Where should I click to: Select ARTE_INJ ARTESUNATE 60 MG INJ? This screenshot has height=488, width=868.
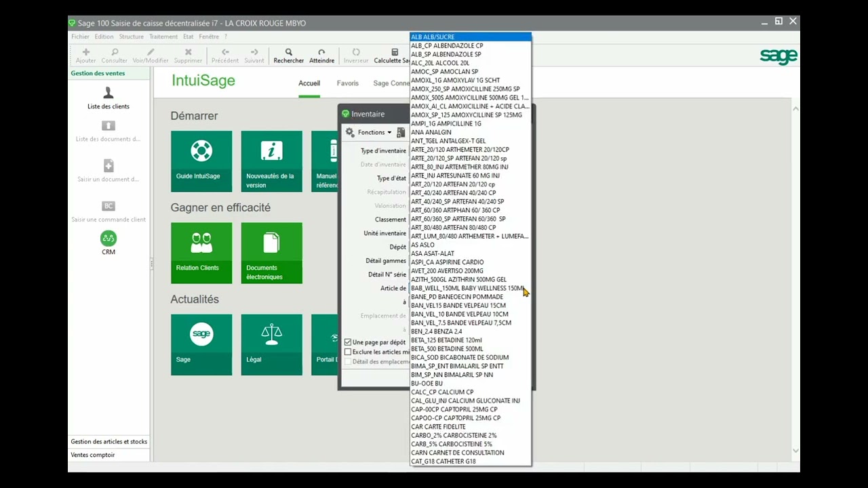[x=471, y=176]
